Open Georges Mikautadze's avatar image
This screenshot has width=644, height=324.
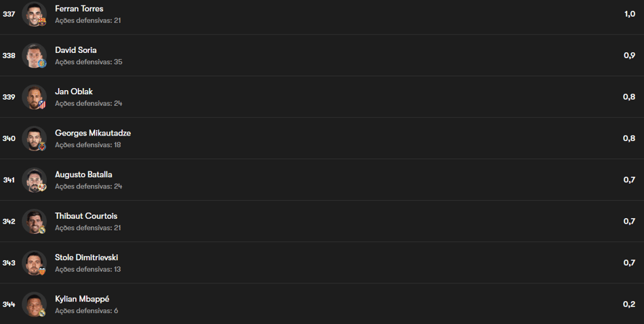click(34, 138)
